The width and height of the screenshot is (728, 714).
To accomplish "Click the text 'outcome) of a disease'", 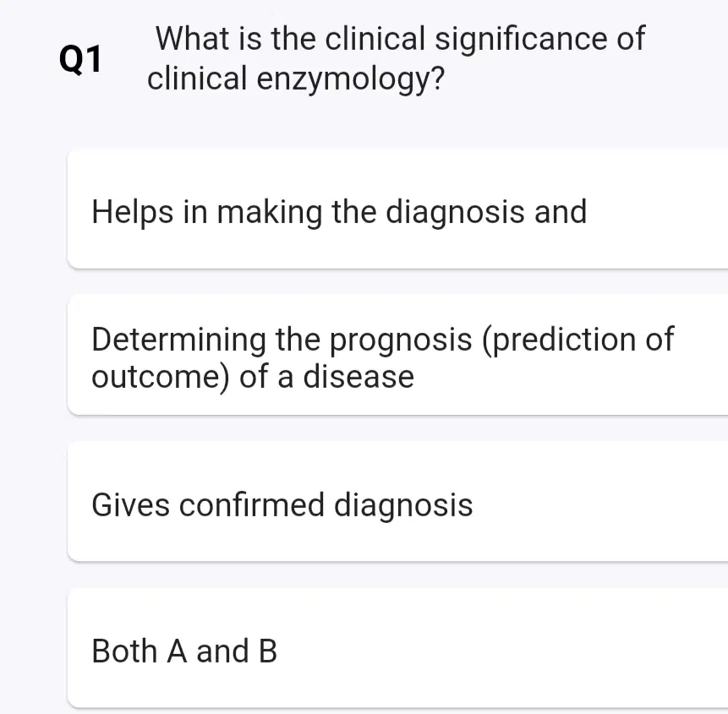I will [x=253, y=377].
